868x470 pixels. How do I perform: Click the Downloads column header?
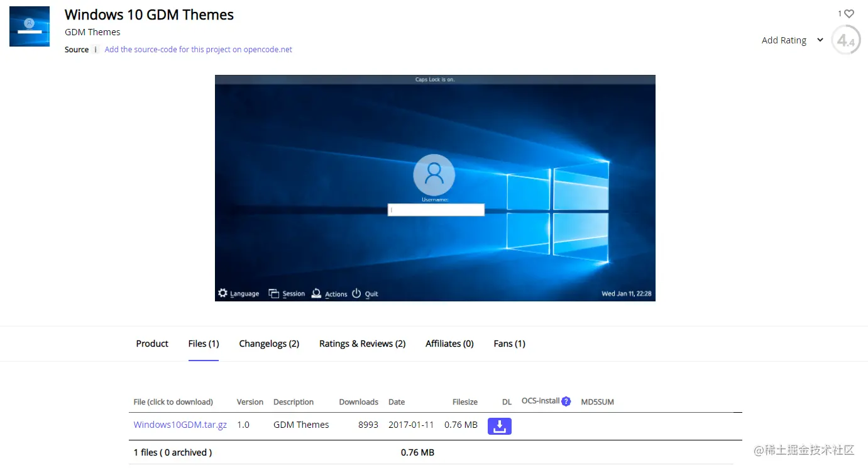click(x=359, y=402)
